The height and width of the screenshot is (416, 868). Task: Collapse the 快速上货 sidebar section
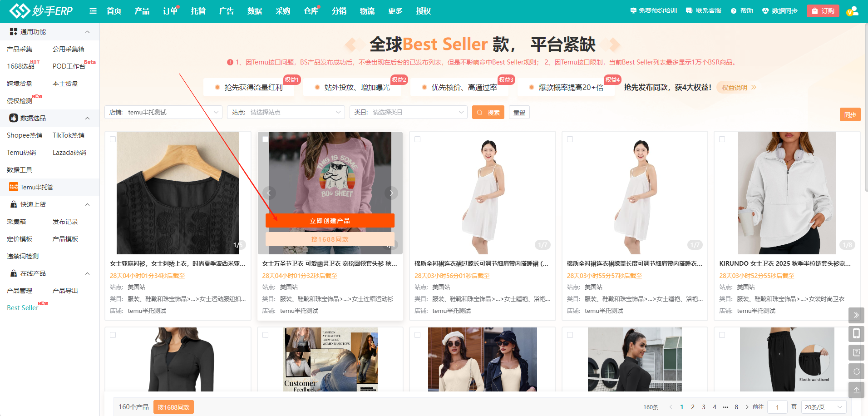tap(88, 204)
